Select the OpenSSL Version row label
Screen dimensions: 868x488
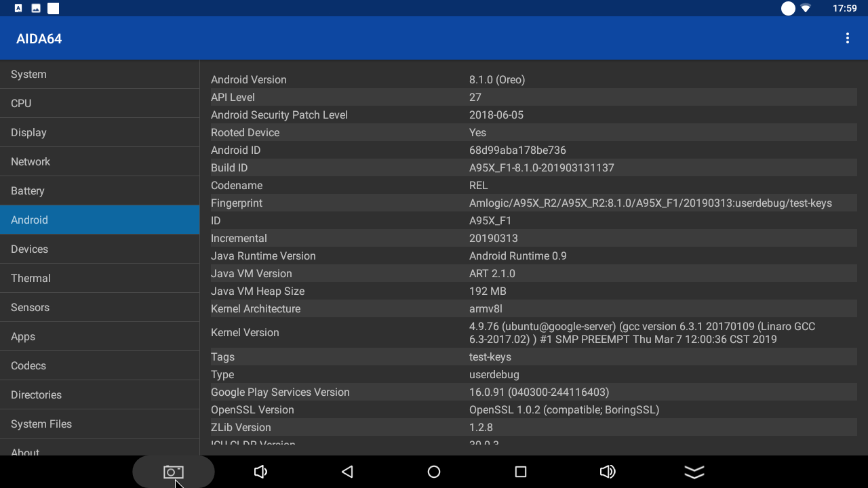pos(252,410)
